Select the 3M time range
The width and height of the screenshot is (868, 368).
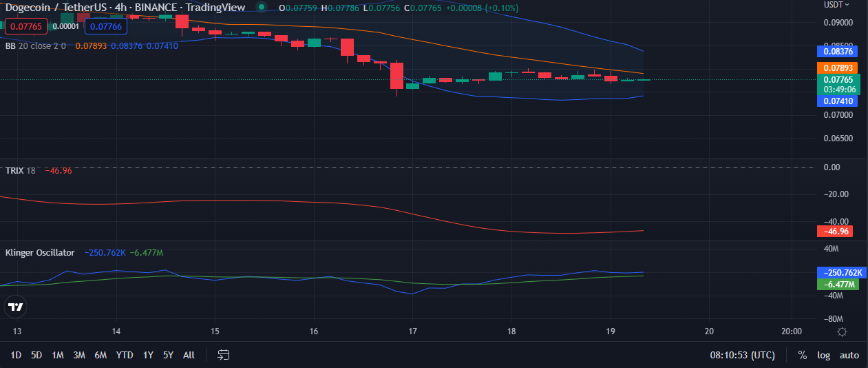[x=79, y=355]
